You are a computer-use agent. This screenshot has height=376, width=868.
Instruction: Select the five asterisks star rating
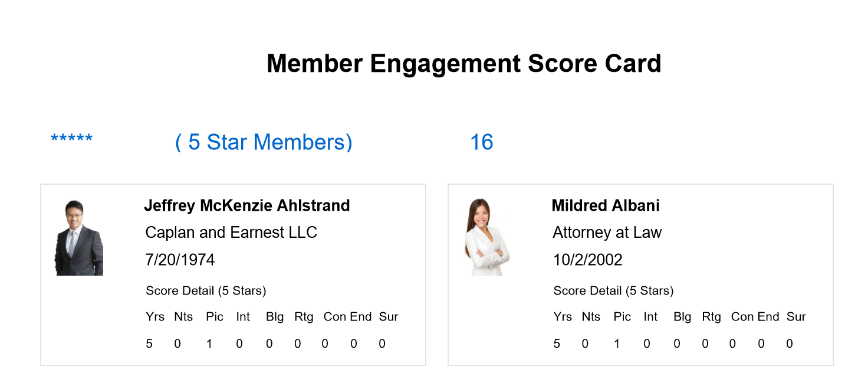pos(72,140)
